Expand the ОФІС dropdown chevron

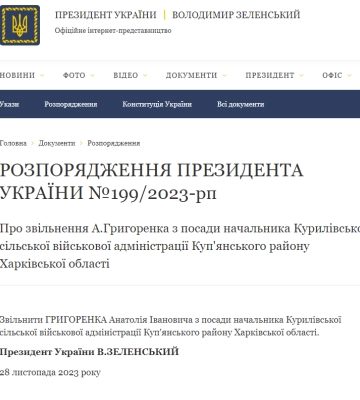click(349, 76)
